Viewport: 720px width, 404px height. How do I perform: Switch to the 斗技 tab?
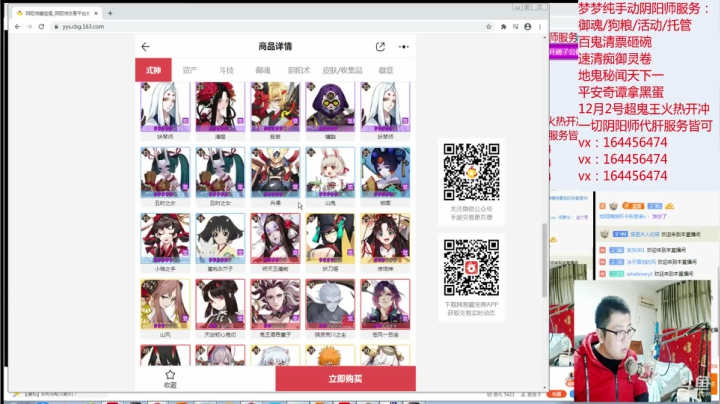pos(226,70)
